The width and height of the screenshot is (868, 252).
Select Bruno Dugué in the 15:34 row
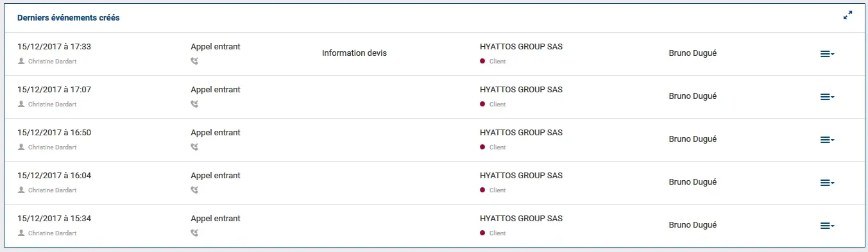tap(692, 225)
